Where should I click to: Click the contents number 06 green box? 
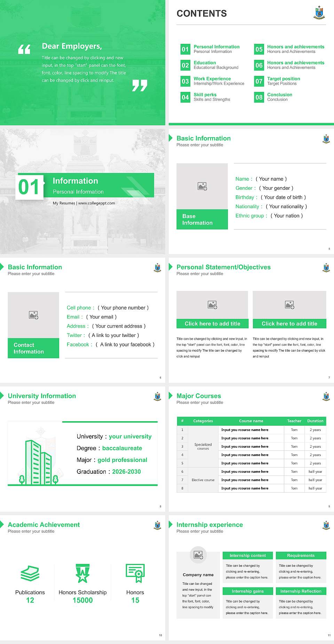[259, 65]
